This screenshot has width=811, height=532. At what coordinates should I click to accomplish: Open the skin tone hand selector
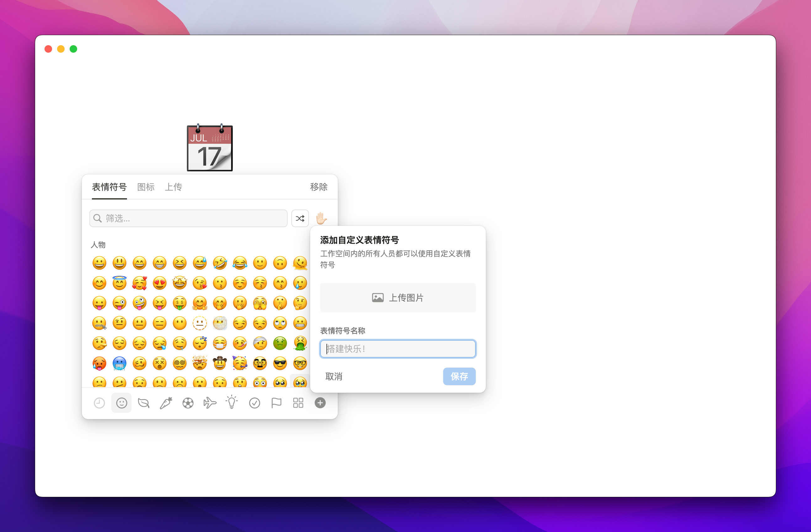pos(321,218)
